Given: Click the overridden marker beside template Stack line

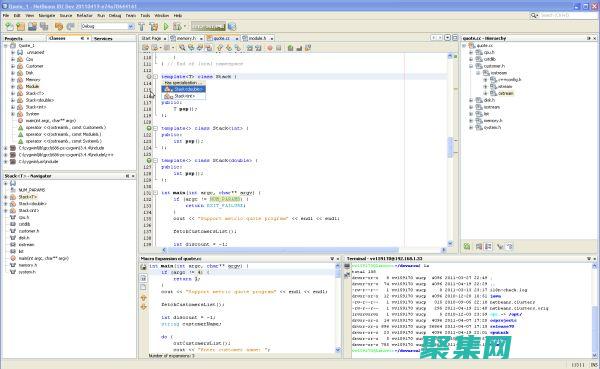Looking at the screenshot, I should pyautogui.click(x=149, y=77).
